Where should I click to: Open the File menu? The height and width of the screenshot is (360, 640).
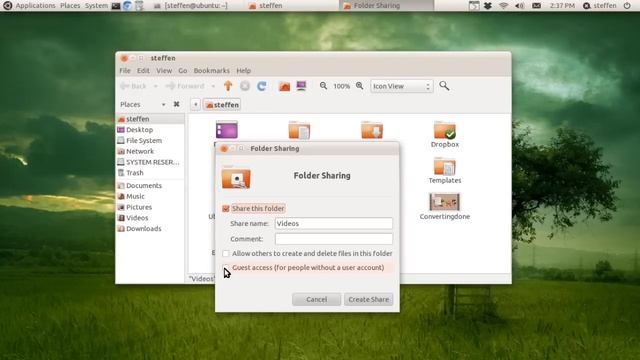click(x=125, y=71)
